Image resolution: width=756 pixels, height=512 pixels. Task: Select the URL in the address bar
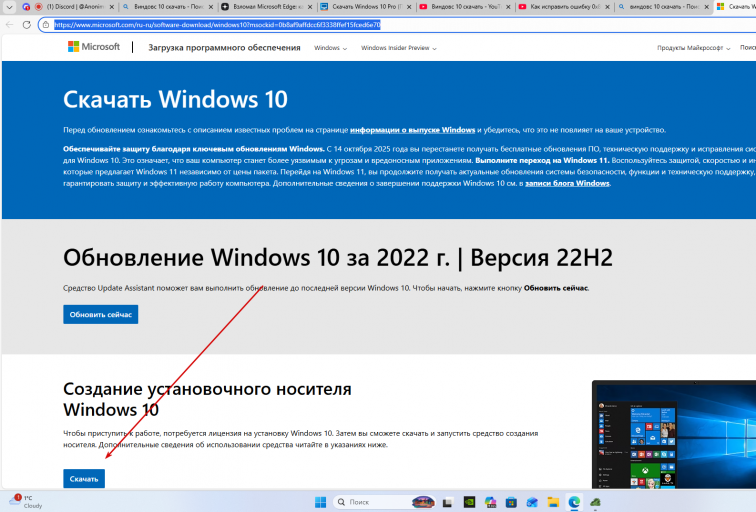click(217, 25)
